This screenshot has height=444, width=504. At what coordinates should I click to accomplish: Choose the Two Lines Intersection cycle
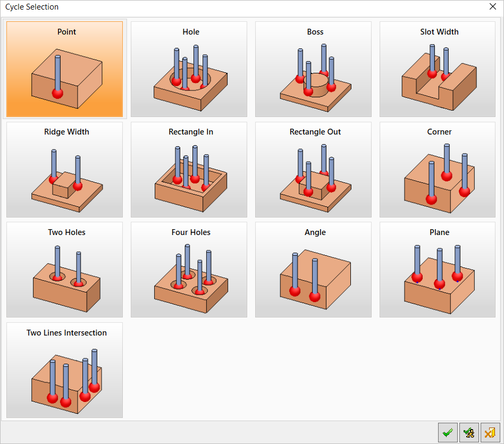click(x=65, y=370)
